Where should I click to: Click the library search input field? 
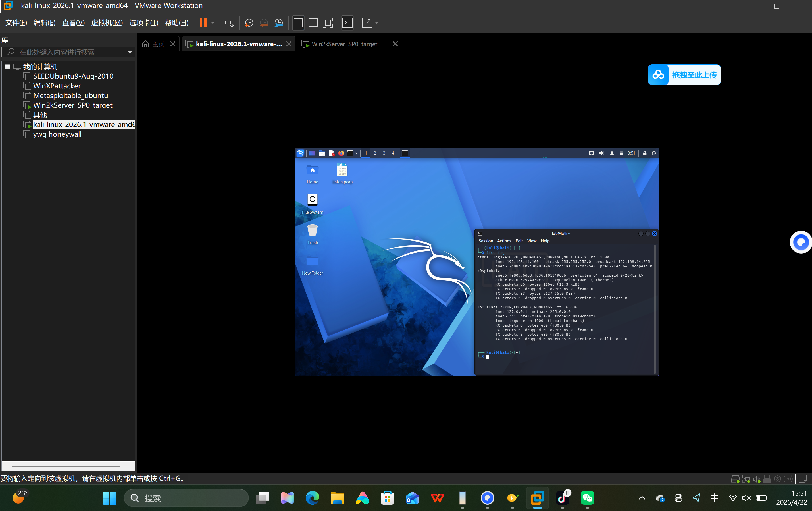point(67,52)
